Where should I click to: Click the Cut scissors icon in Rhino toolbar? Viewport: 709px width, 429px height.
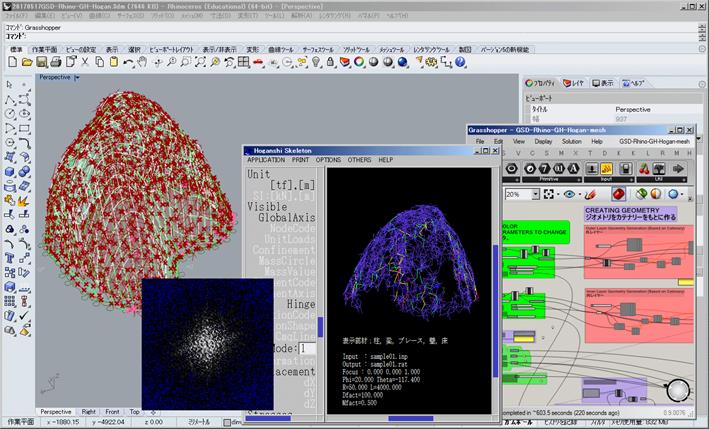pos(85,62)
